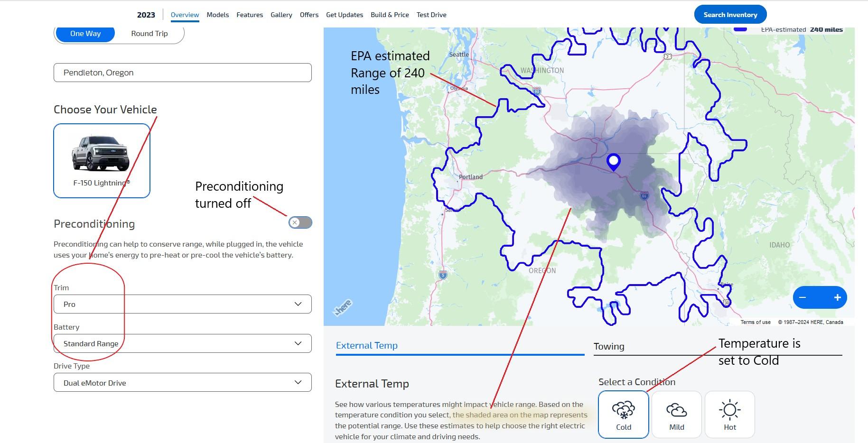Click the WASHINGTON label on the map
Image resolution: width=868 pixels, height=443 pixels.
click(x=542, y=71)
